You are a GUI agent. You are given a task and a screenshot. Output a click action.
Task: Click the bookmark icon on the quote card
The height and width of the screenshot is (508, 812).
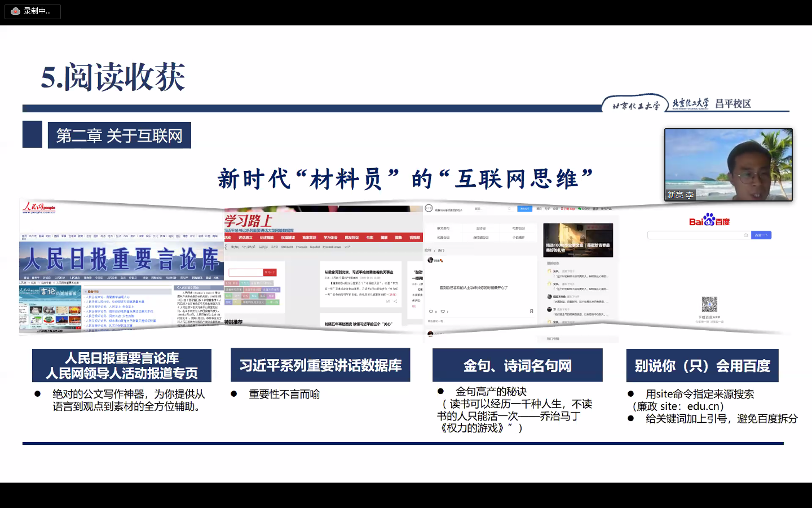[531, 311]
